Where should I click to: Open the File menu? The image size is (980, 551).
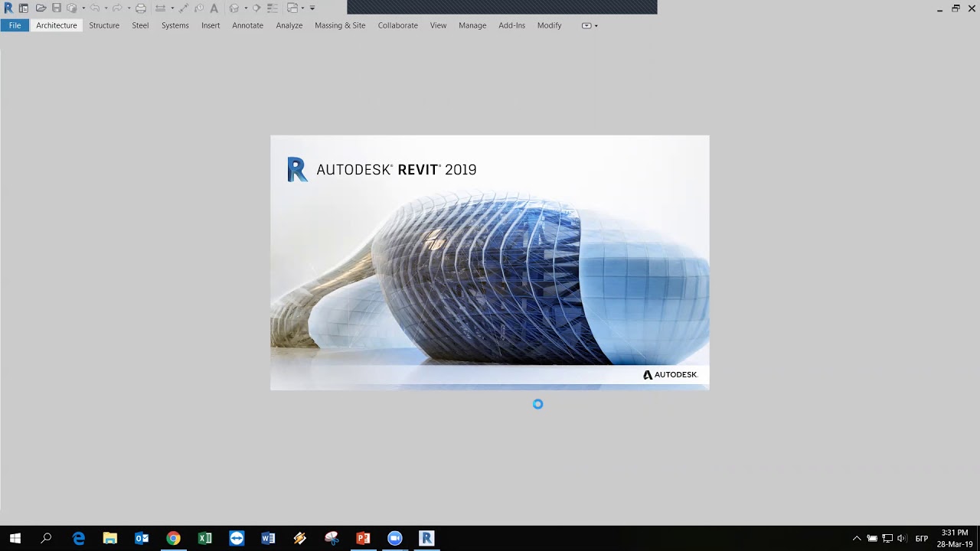pyautogui.click(x=15, y=25)
